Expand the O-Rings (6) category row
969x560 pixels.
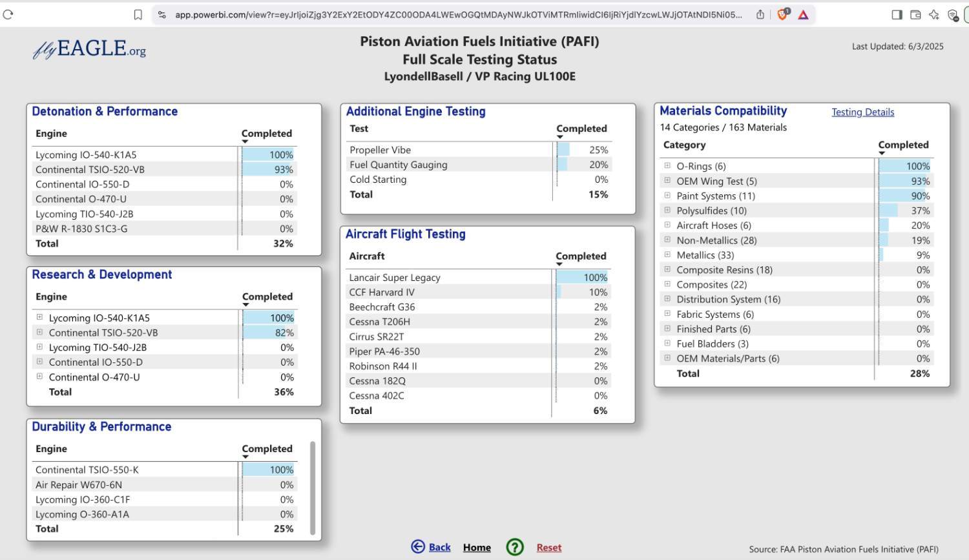(x=667, y=166)
